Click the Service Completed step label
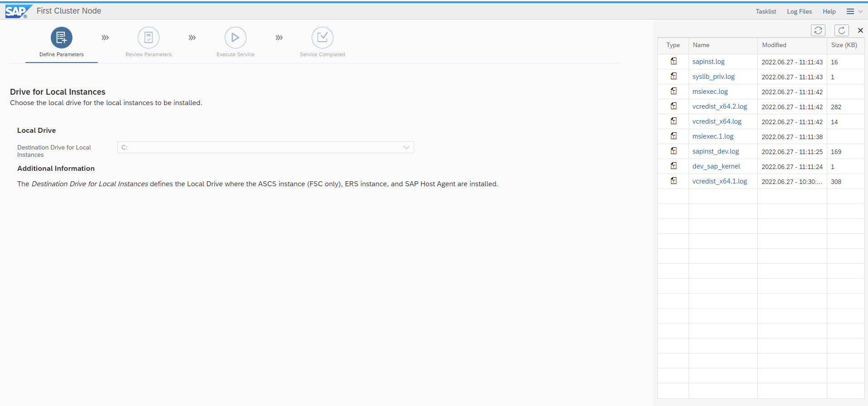 323,54
